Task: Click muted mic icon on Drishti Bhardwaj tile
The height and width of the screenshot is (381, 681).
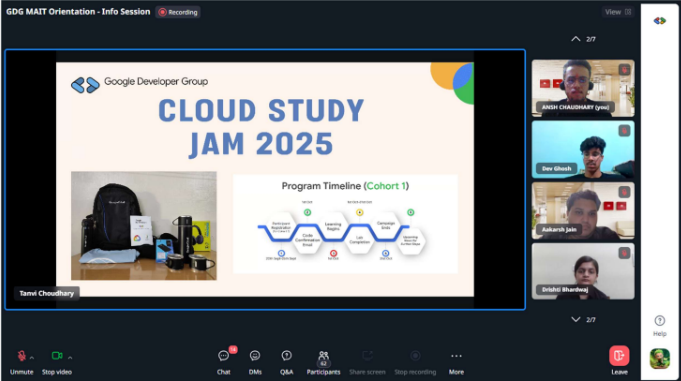Action: tap(624, 253)
